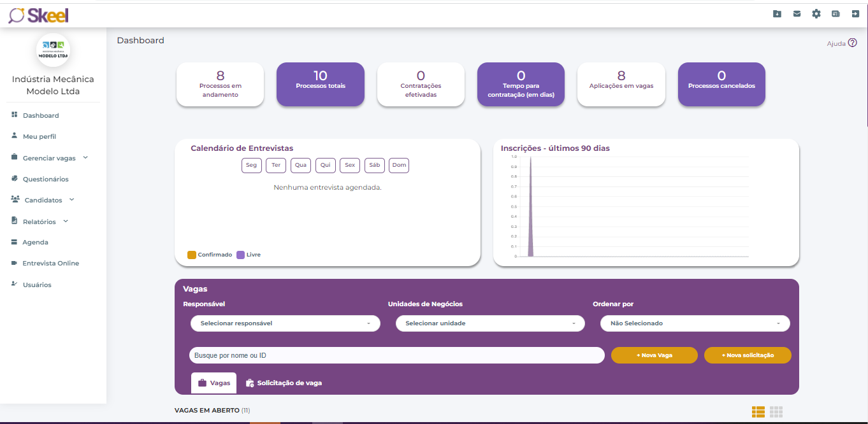868x424 pixels.
Task: Open the envelope messages icon
Action: pos(797,13)
